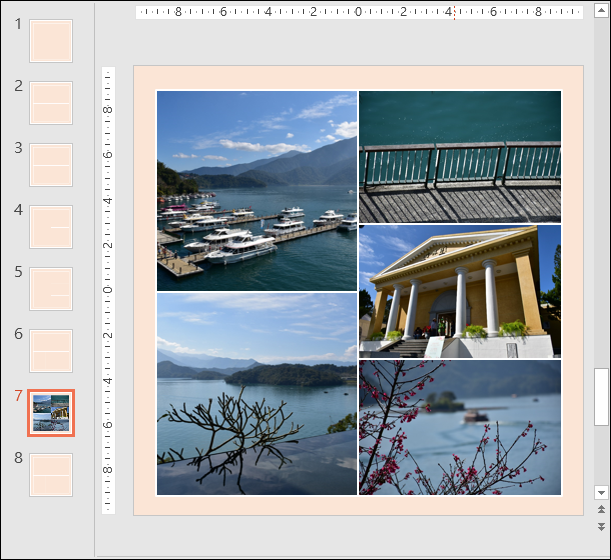The image size is (611, 560).
Task: Click the horizontal ruler
Action: point(359,12)
